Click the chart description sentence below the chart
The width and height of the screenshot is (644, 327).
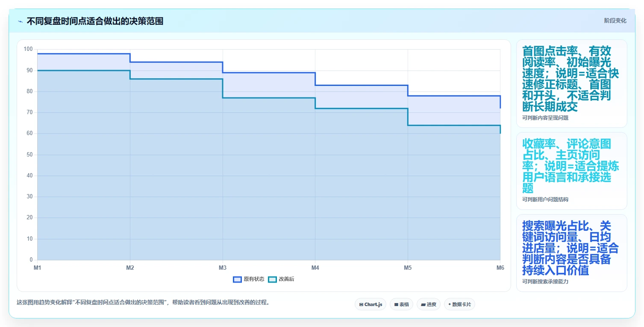pos(143,302)
